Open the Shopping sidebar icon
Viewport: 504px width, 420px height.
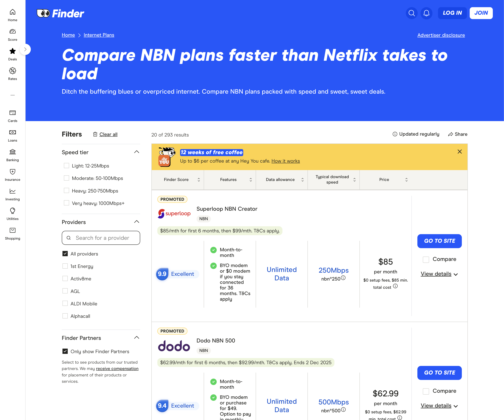[x=12, y=230]
